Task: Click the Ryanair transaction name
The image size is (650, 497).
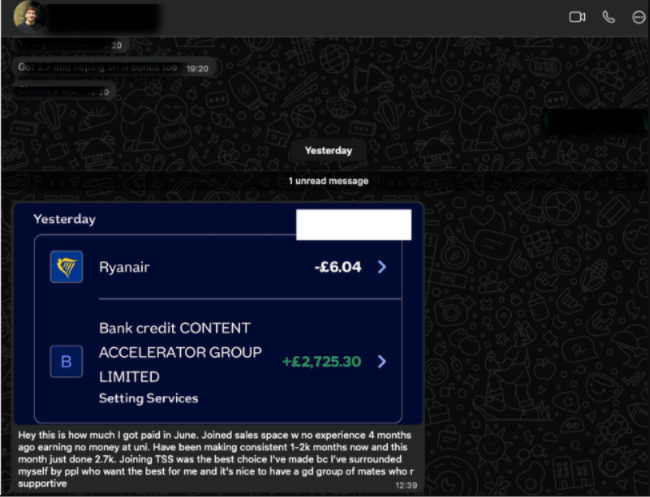Action: tap(124, 267)
